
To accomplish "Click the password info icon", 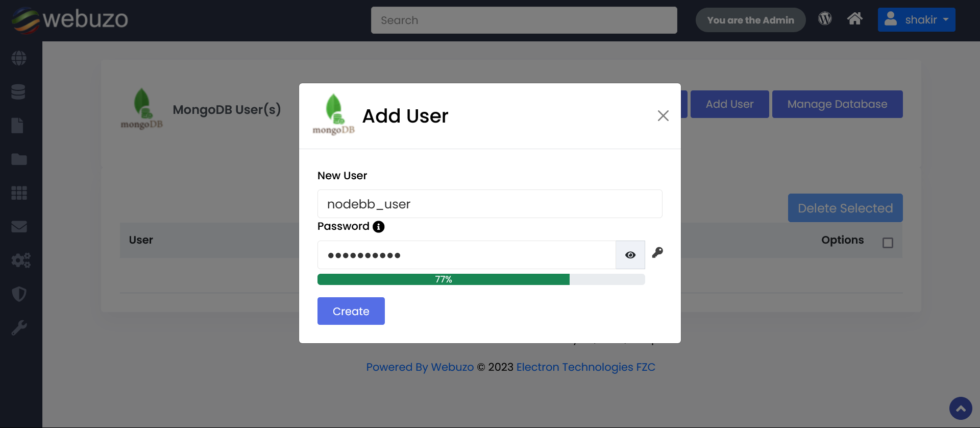I will pos(378,227).
